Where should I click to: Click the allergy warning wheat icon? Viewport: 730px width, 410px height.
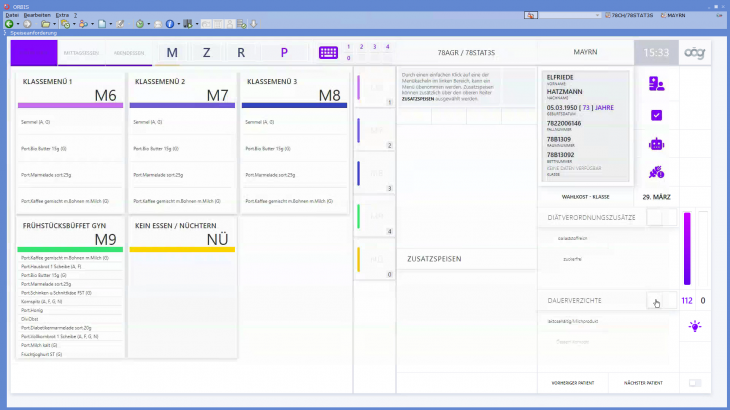(656, 173)
